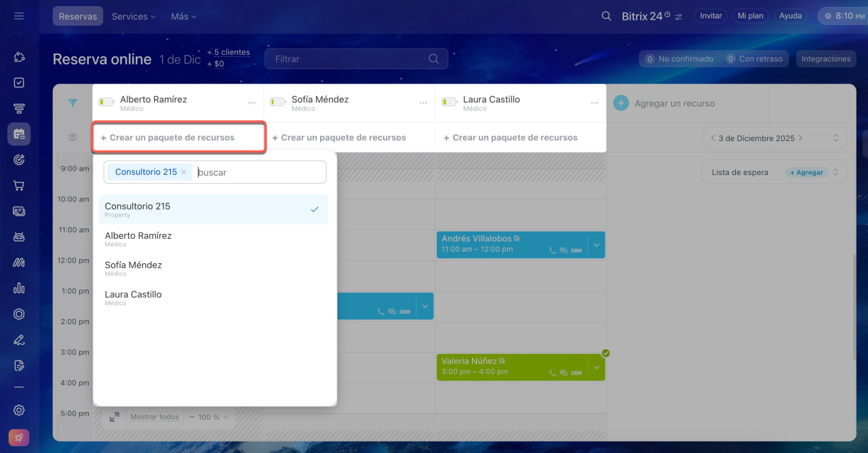The width and height of the screenshot is (868, 453).
Task: Remove the Consultorio 215 tag
Action: [184, 172]
